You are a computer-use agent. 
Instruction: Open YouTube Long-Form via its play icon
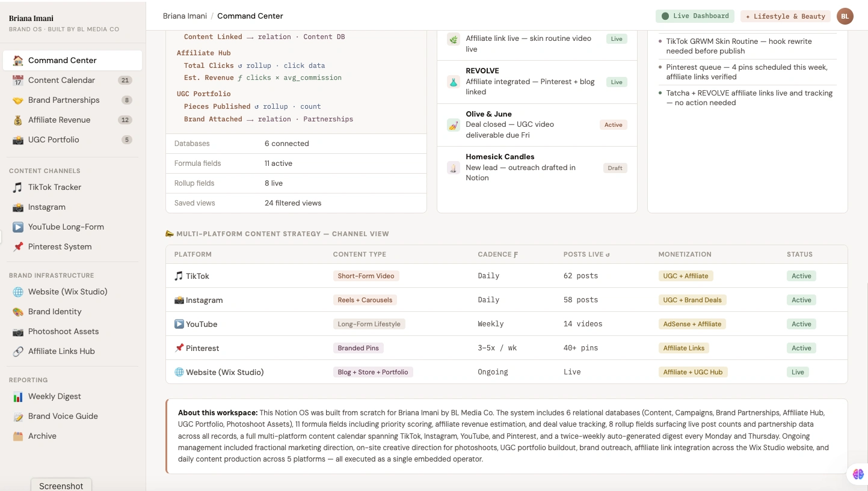[18, 227]
